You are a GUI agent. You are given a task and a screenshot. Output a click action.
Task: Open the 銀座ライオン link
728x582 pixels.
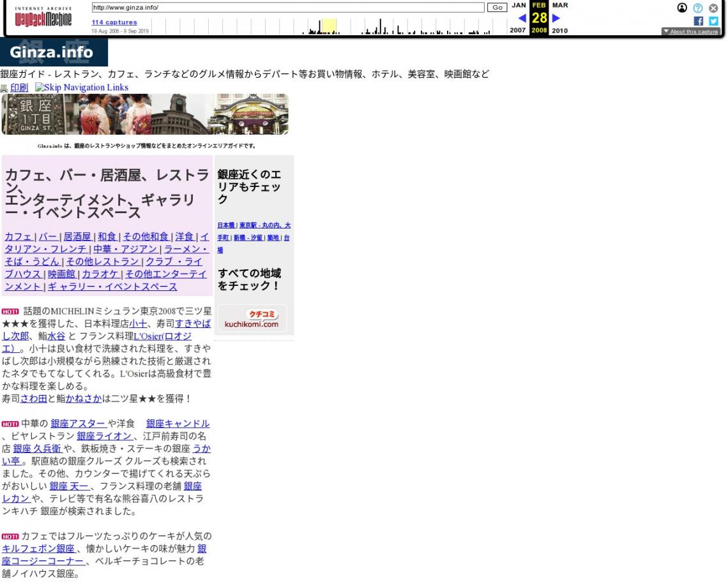click(105, 436)
